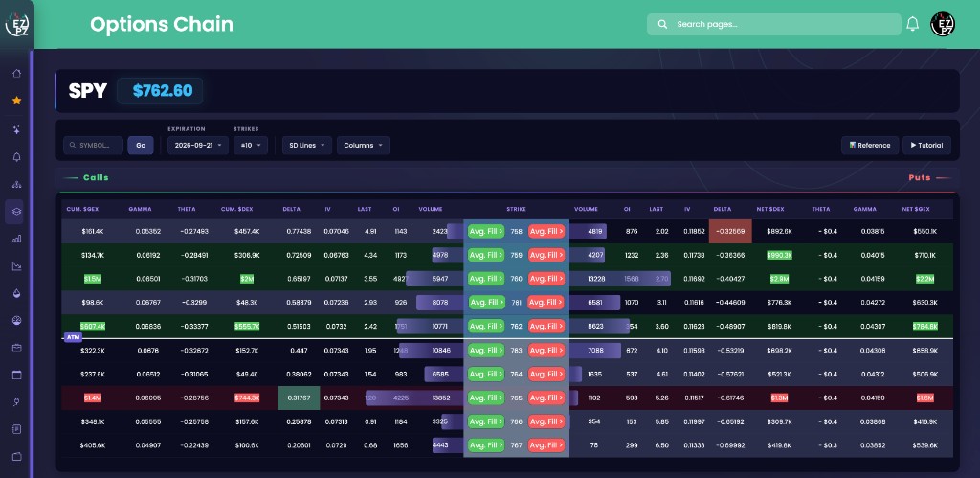The image size is (980, 478).
Task: Click the magnifier icon in page search
Action: [x=662, y=24]
